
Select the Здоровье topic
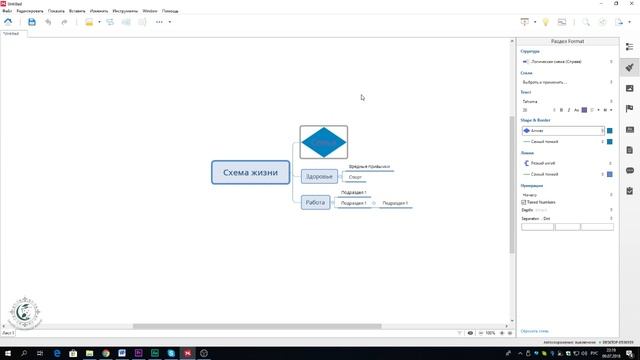click(319, 177)
